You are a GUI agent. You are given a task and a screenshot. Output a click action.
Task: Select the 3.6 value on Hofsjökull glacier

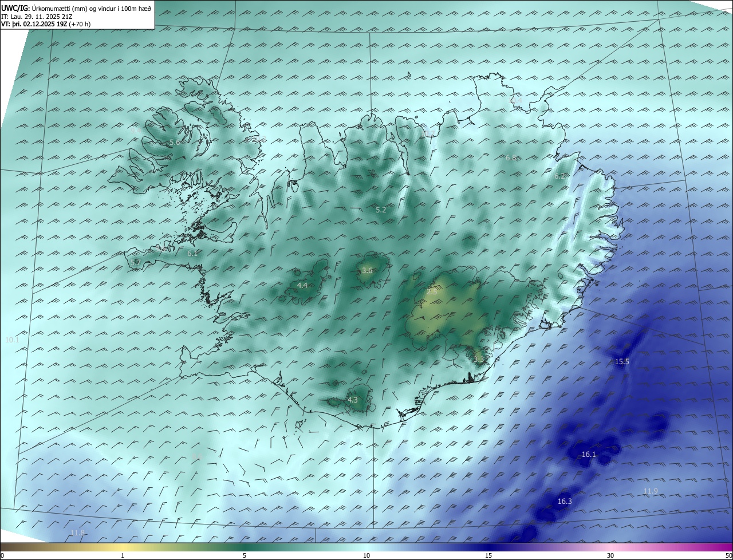pyautogui.click(x=367, y=271)
